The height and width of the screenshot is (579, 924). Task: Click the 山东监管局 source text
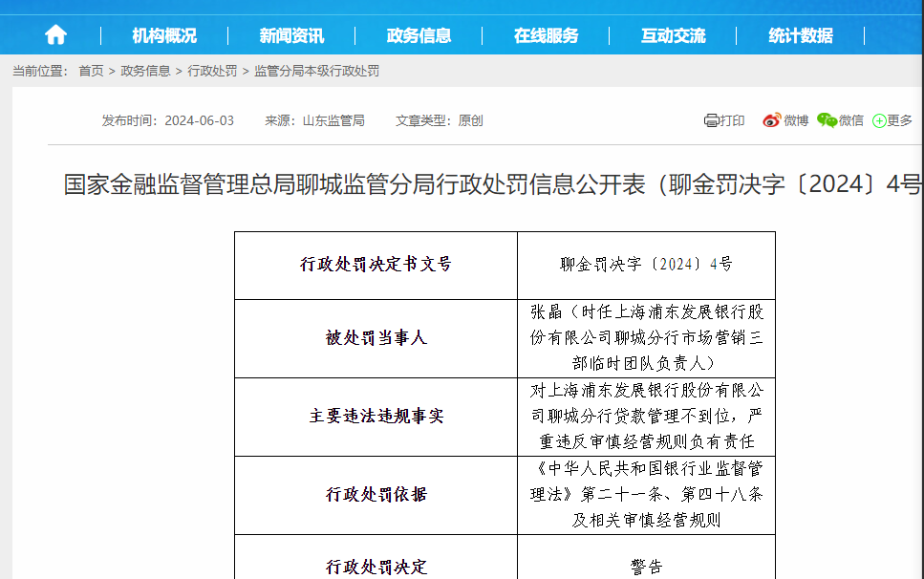(333, 120)
